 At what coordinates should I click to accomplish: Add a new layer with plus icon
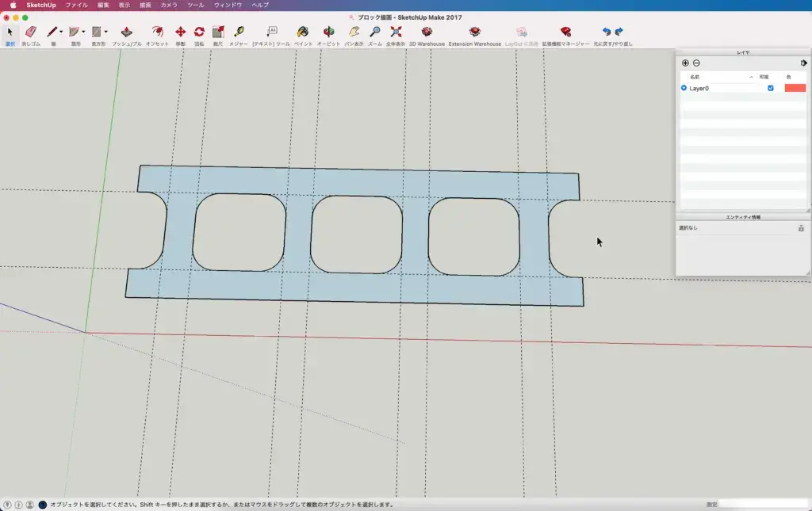pyautogui.click(x=685, y=63)
